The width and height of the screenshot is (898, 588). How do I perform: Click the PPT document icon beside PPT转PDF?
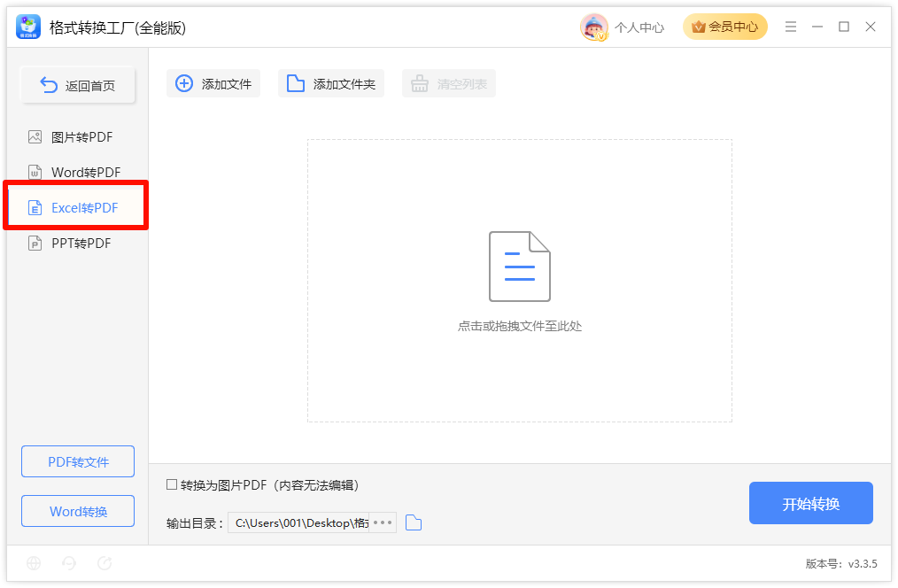pyautogui.click(x=35, y=244)
